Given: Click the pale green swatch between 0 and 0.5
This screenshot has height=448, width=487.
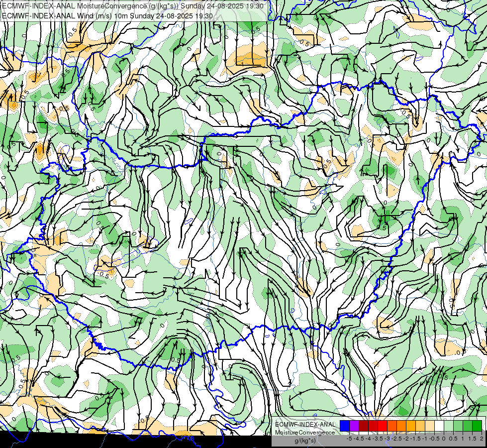Looking at the screenshot, I should [x=449, y=426].
